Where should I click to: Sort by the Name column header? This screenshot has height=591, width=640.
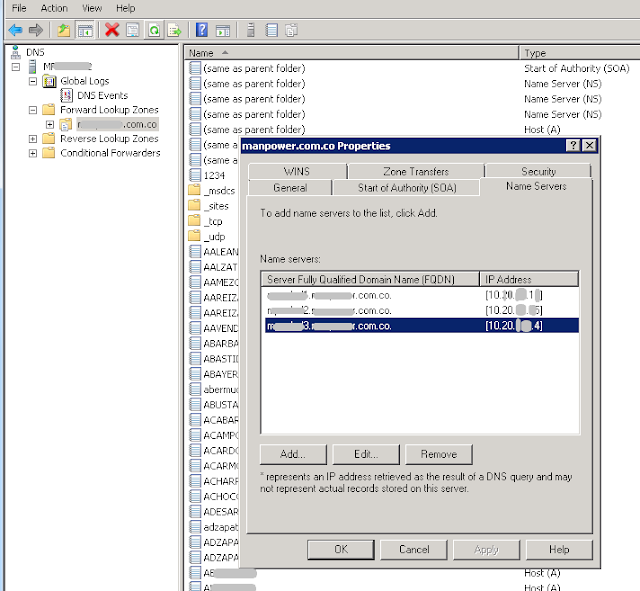tap(351, 53)
